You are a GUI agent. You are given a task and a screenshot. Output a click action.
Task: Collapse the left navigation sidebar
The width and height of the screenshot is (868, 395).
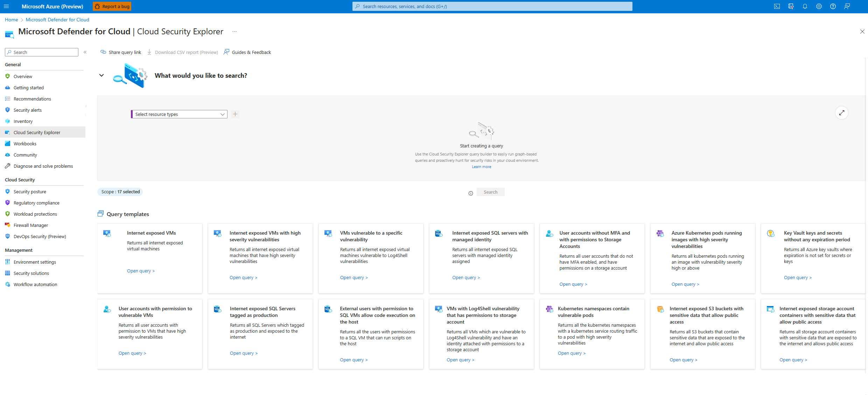[x=85, y=52]
